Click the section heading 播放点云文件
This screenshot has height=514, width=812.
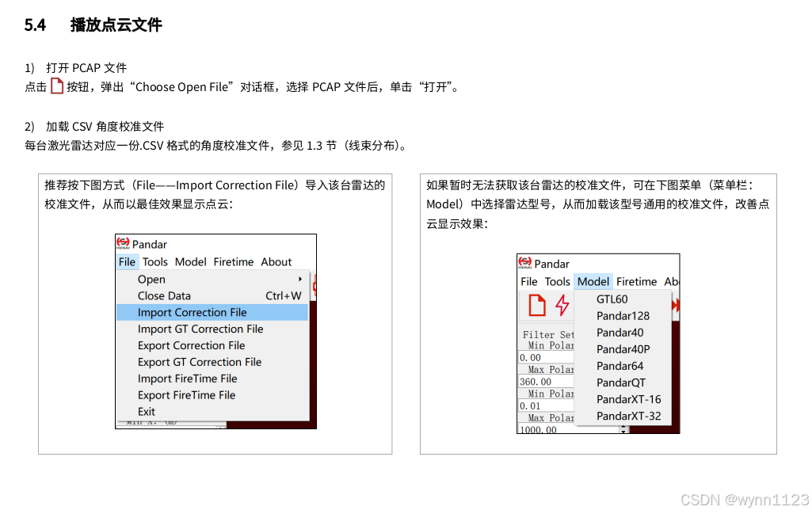(x=116, y=25)
